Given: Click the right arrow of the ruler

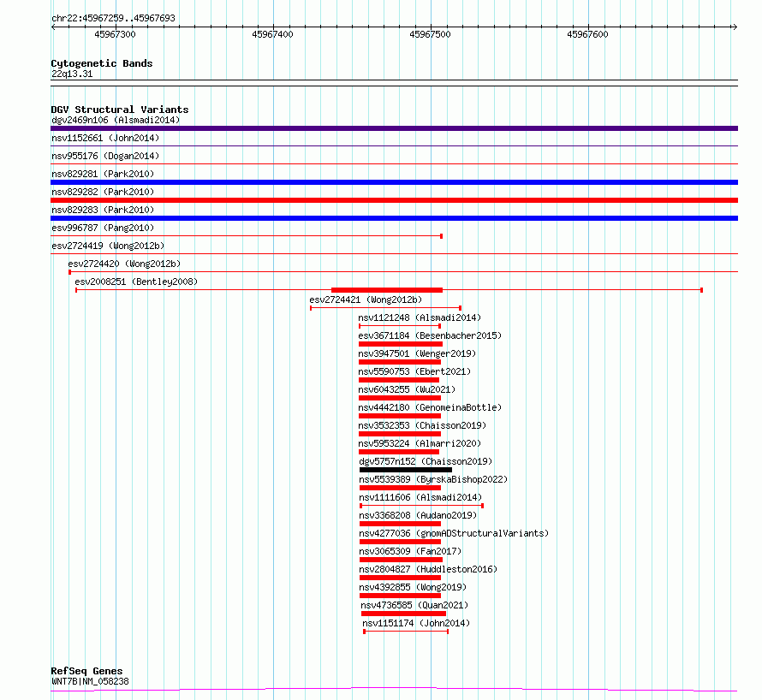Looking at the screenshot, I should (735, 27).
